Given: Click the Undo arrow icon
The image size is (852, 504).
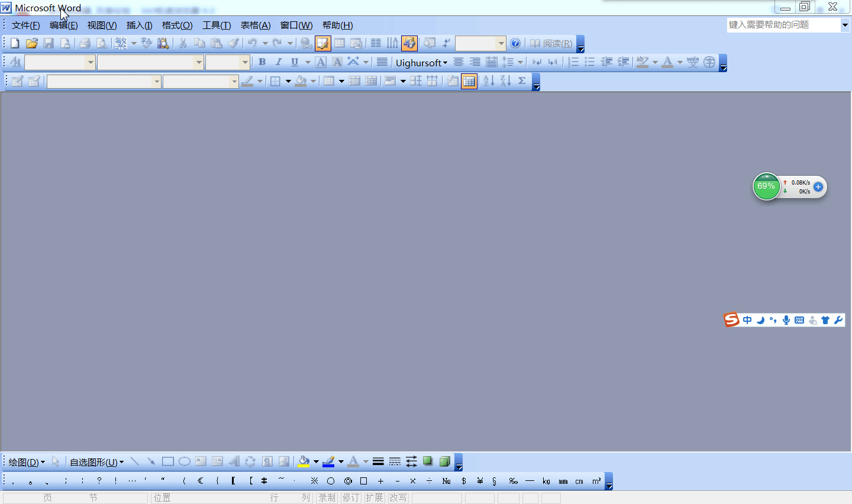Looking at the screenshot, I should pyautogui.click(x=253, y=43).
